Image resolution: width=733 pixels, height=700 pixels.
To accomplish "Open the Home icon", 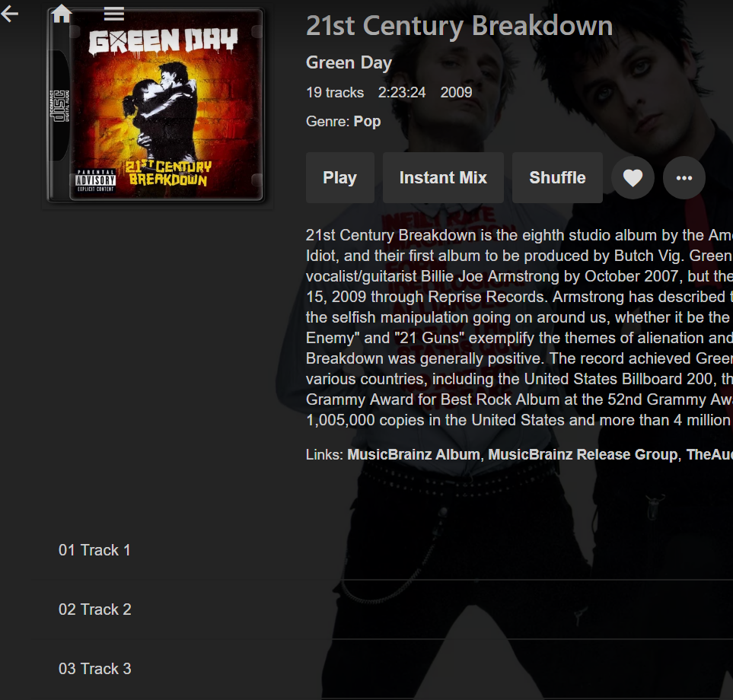I will (62, 14).
